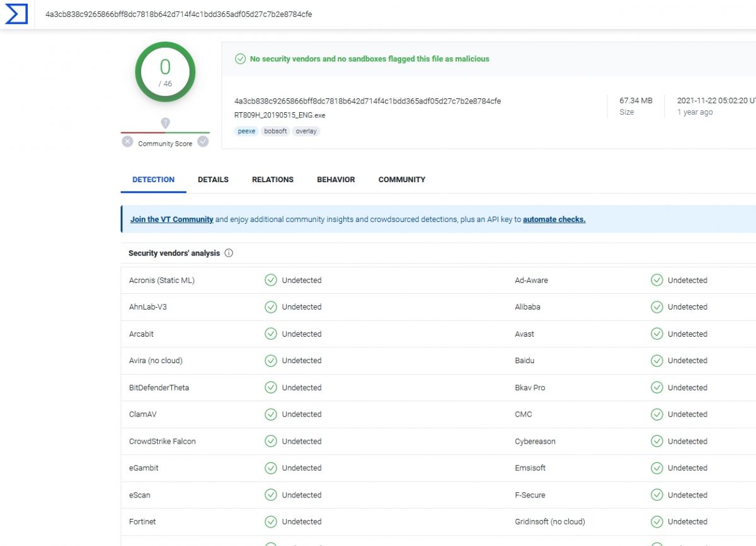Screen dimensions: 756x546
Task: Click the info icon beside Security vendors' analysis
Action: 229,253
